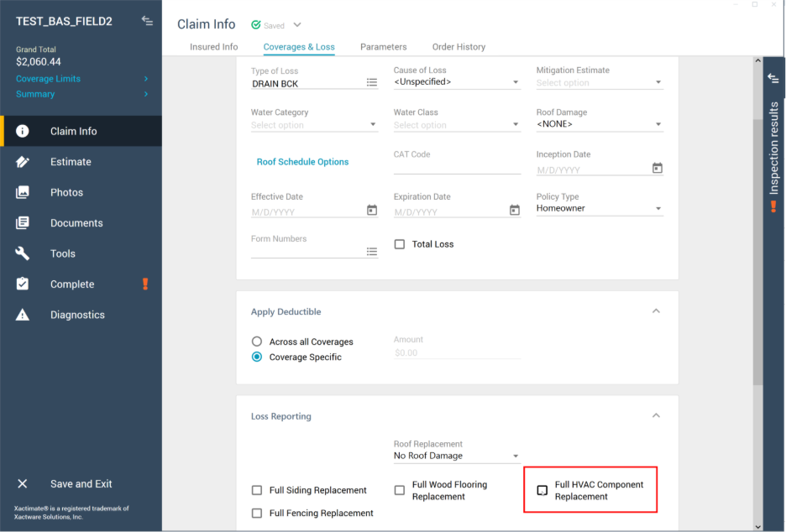The height and width of the screenshot is (532, 786).
Task: Collapse the Apply Deductible section
Action: [x=656, y=311]
